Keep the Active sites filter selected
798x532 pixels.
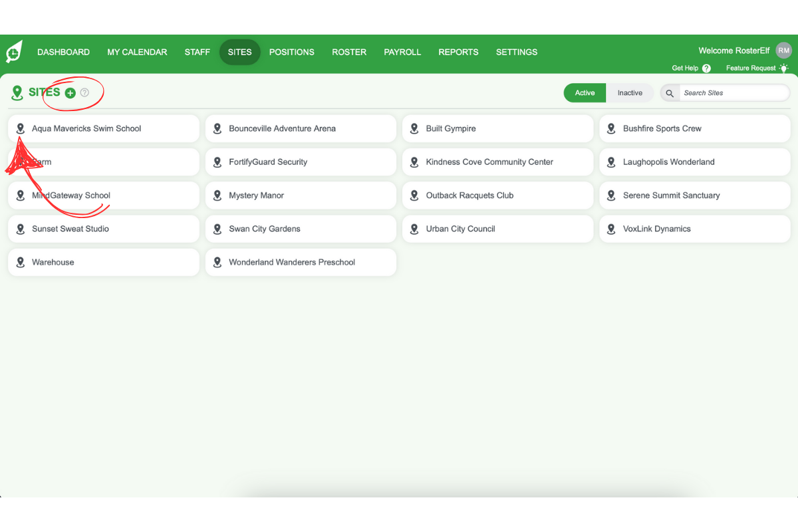(x=585, y=93)
